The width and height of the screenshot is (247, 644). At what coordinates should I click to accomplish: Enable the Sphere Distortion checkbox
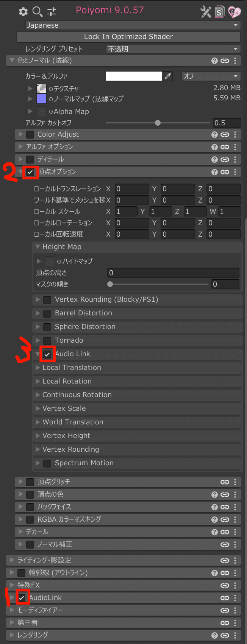(x=47, y=327)
